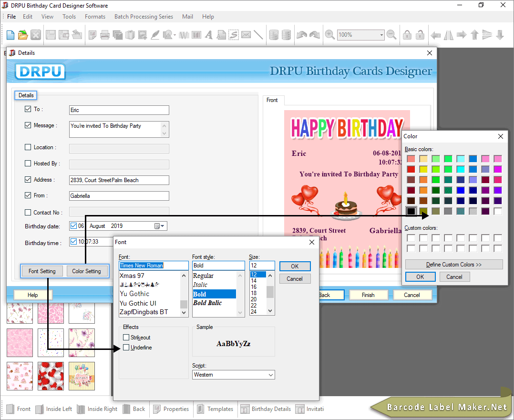Click the first database cylinder icon
The height and width of the screenshot is (420, 514).
click(273, 35)
